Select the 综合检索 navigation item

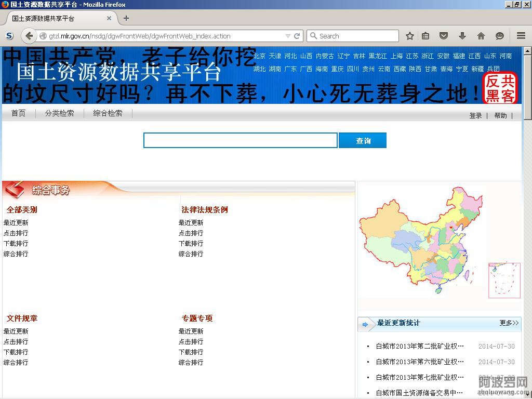tap(108, 113)
